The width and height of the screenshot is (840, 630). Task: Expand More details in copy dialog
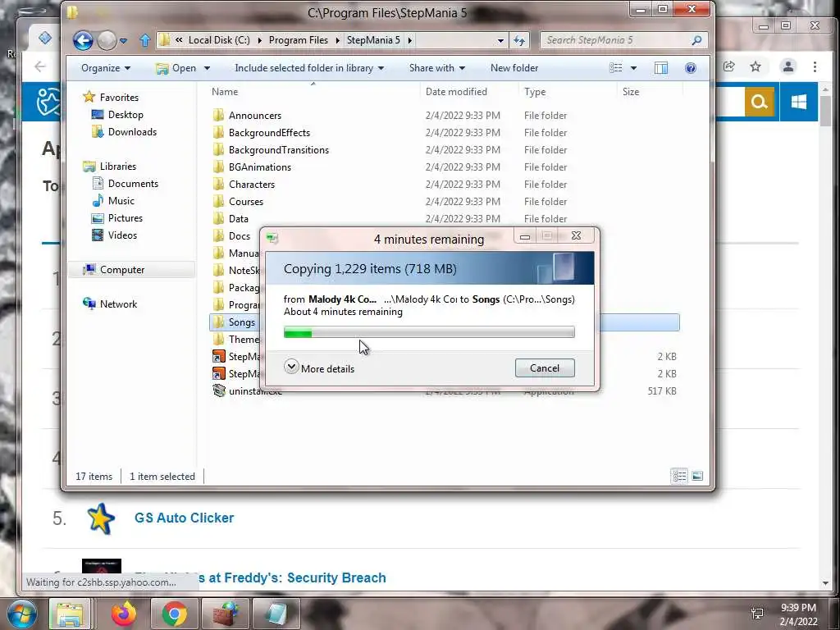tap(319, 368)
